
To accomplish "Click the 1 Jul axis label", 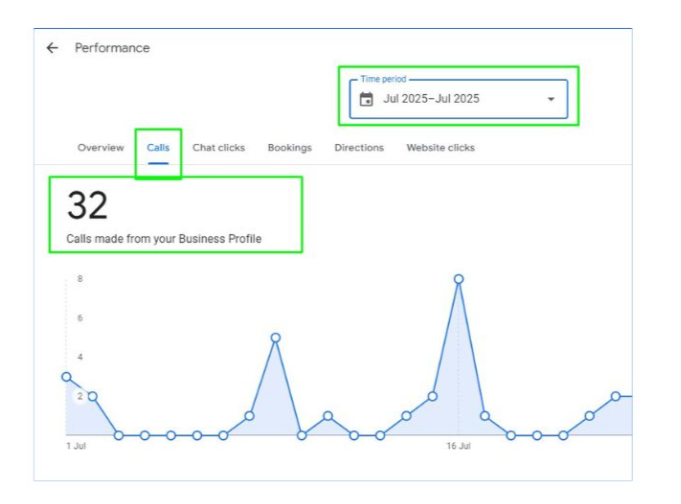I will coord(76,446).
